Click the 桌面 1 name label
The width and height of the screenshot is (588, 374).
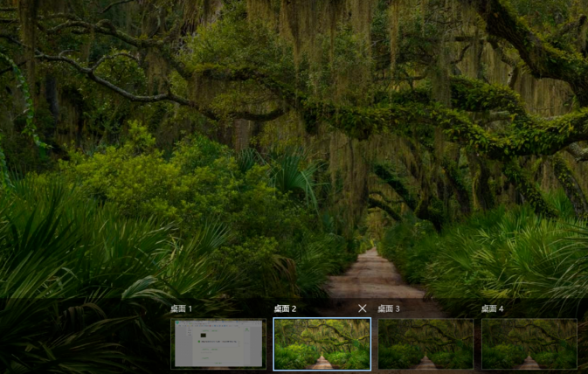[181, 308]
